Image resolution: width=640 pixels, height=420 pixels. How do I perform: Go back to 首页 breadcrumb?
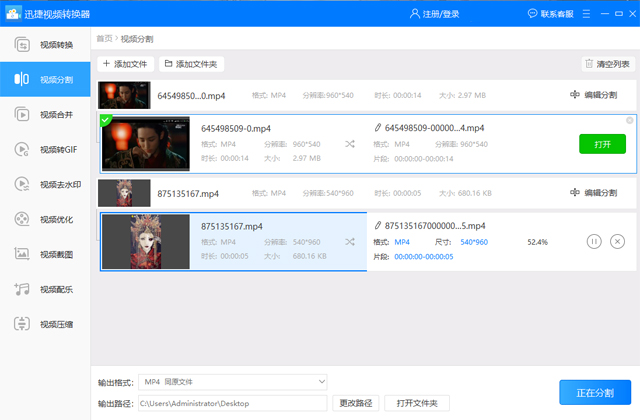pos(104,39)
